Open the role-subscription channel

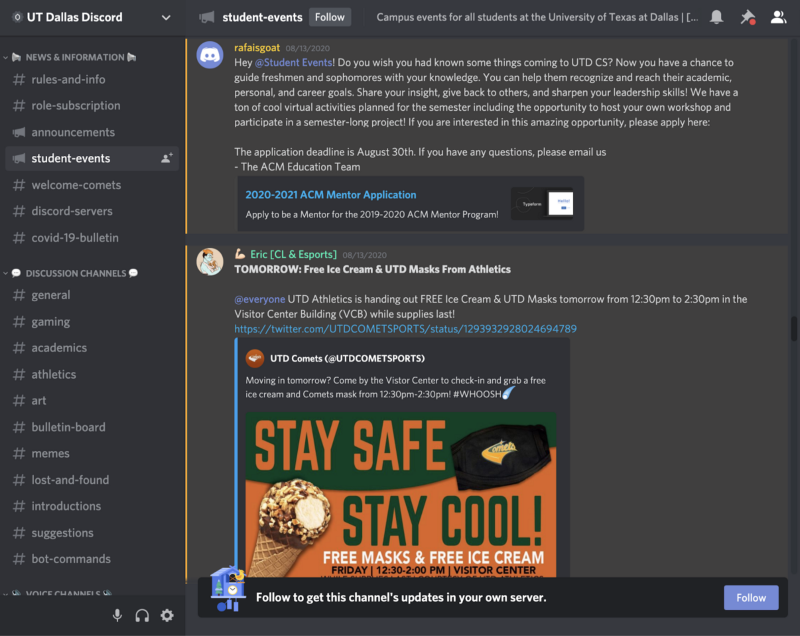92,106
